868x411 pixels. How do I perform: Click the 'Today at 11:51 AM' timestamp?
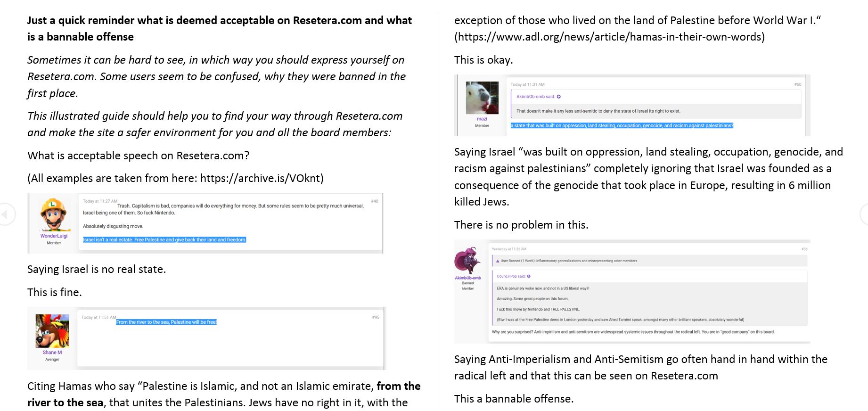click(98, 317)
